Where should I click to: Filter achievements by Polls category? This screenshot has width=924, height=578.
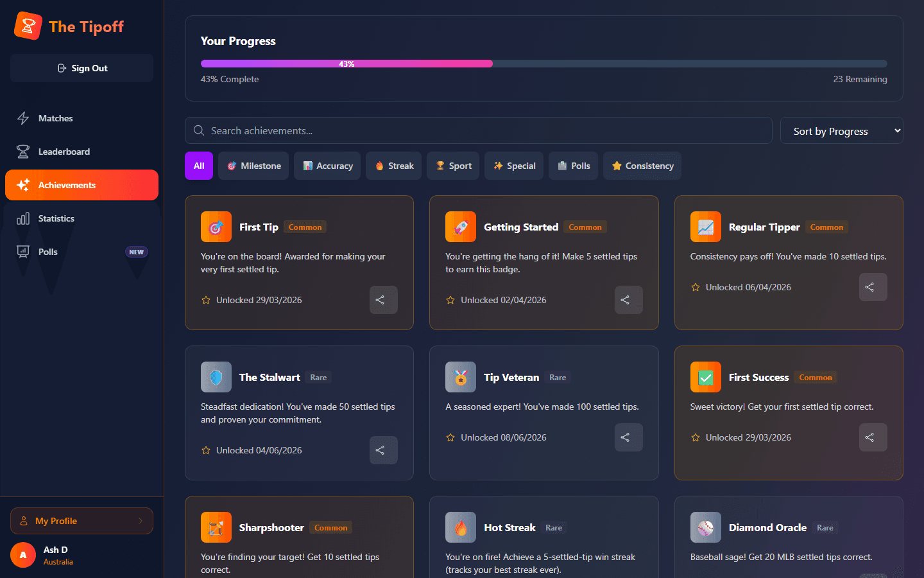(574, 166)
